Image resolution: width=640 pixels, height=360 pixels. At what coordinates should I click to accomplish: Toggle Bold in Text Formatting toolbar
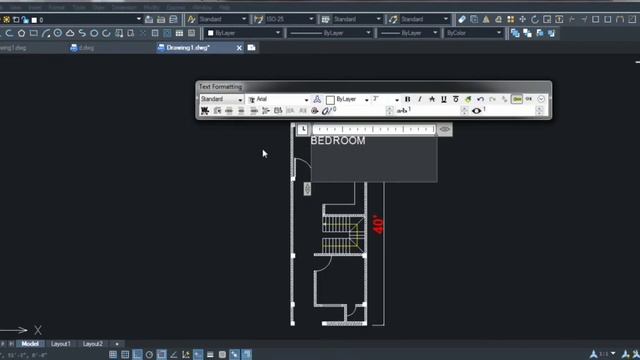pyautogui.click(x=407, y=99)
